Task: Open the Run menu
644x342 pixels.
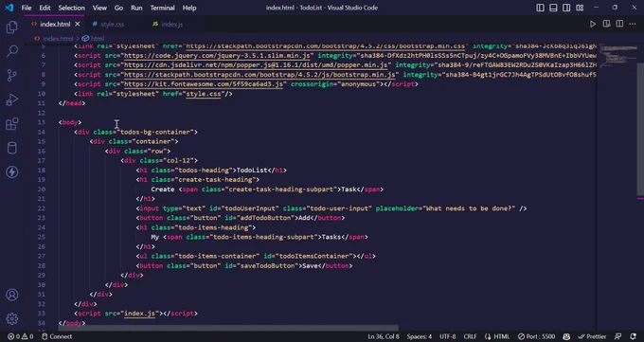Action: pyautogui.click(x=136, y=8)
